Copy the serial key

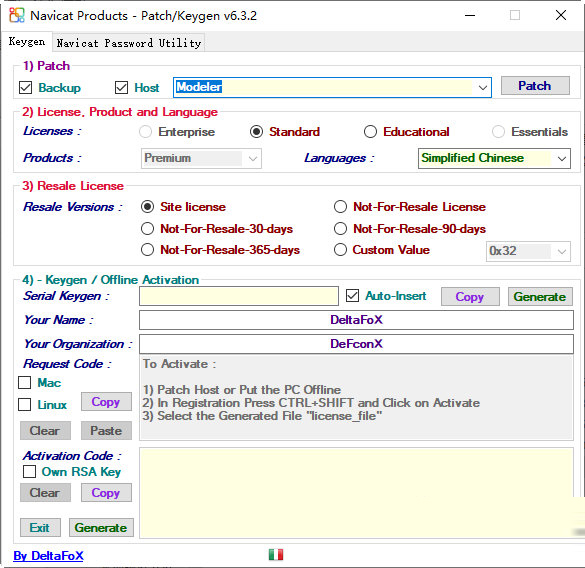[x=470, y=297]
